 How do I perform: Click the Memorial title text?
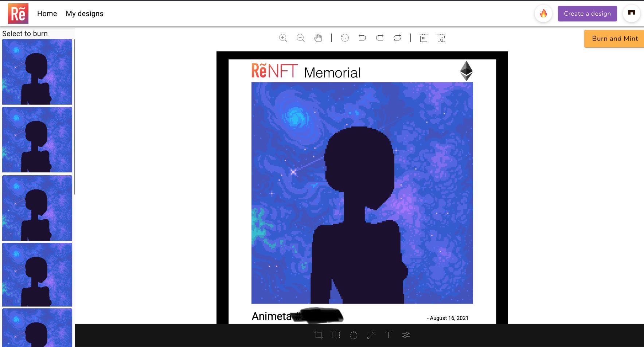[x=332, y=73]
